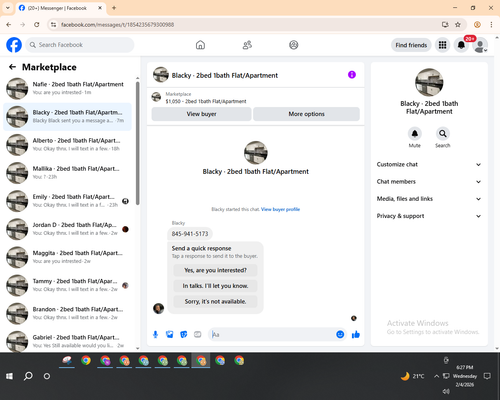Viewport: 500px width, 400px height.
Task: Expand the Customize chat section
Action: click(x=429, y=164)
